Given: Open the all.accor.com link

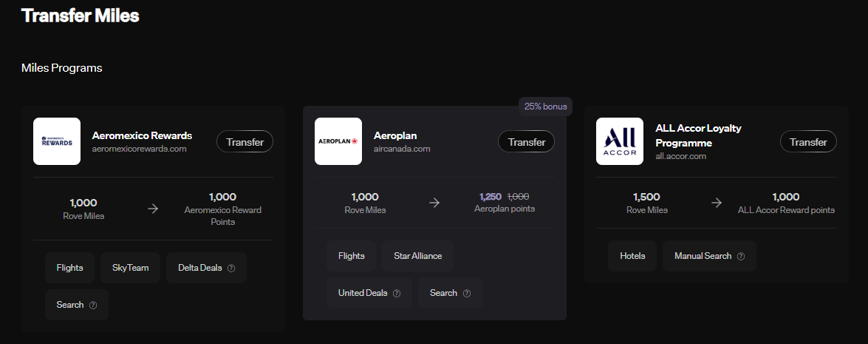Looking at the screenshot, I should tap(680, 156).
